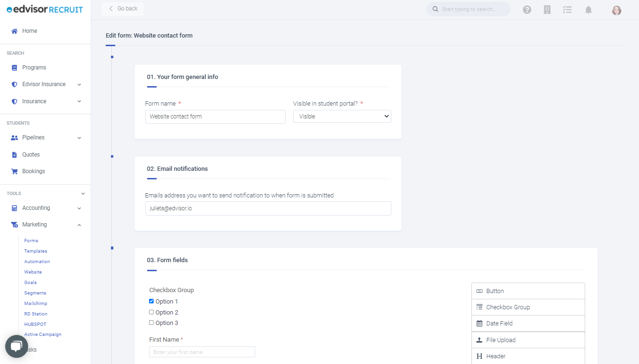Open the chat widget bubble
Viewport: 639px width, 364px height.
[17, 346]
